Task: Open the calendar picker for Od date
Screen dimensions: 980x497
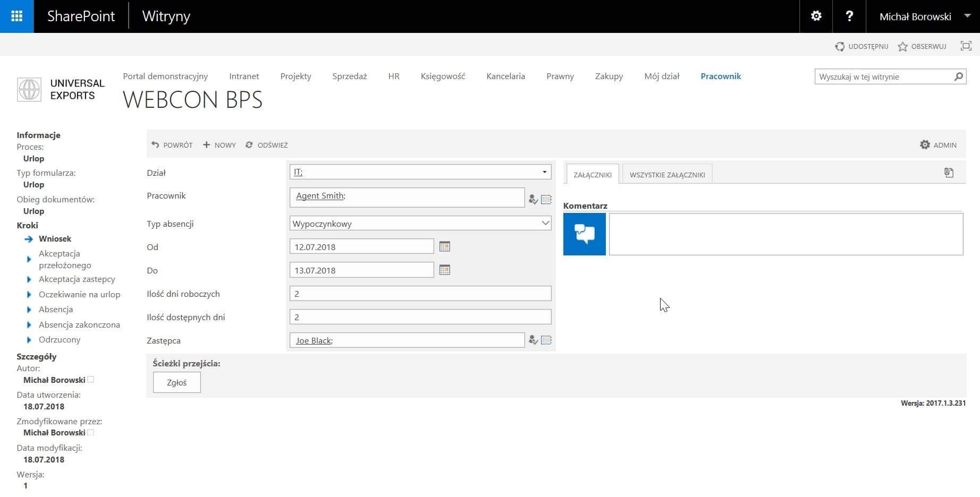Action: [x=445, y=246]
